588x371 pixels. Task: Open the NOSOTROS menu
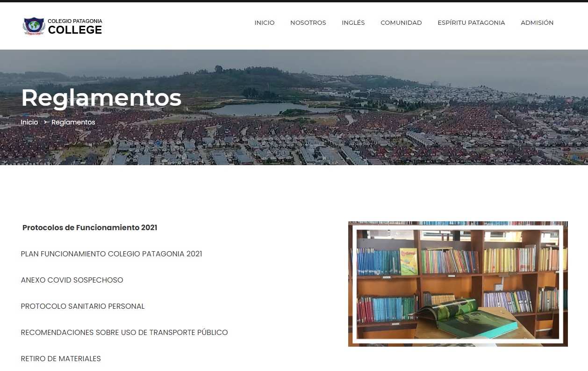[x=308, y=22]
